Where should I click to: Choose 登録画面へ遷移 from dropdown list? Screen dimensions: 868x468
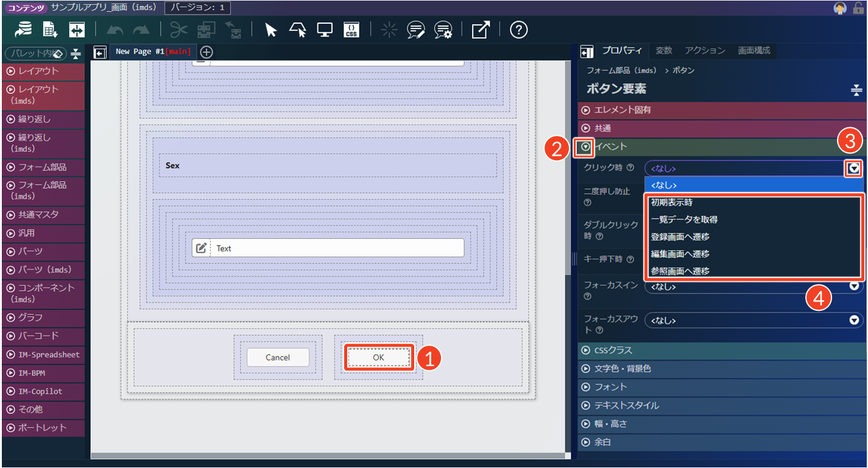tap(680, 236)
